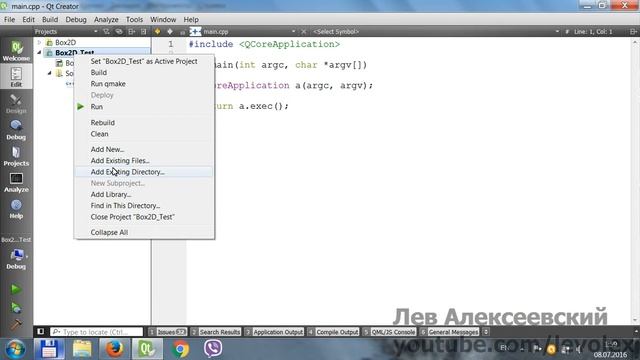
Task: Switch to Edit mode
Action: tap(16, 77)
